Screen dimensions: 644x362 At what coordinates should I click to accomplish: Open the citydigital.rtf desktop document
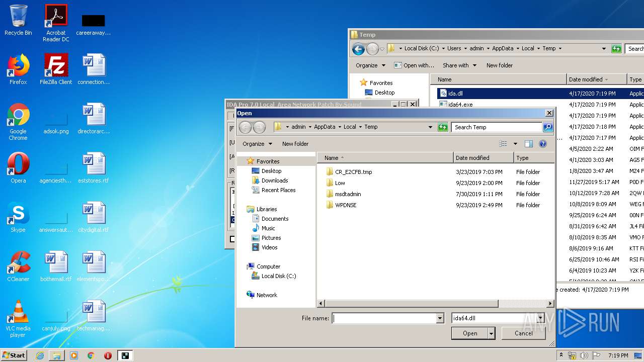(x=94, y=217)
